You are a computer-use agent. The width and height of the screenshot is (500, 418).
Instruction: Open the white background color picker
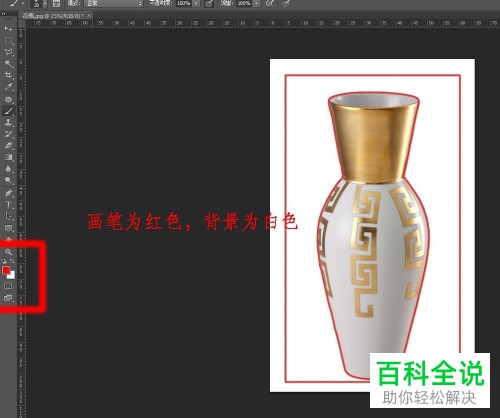point(12,275)
